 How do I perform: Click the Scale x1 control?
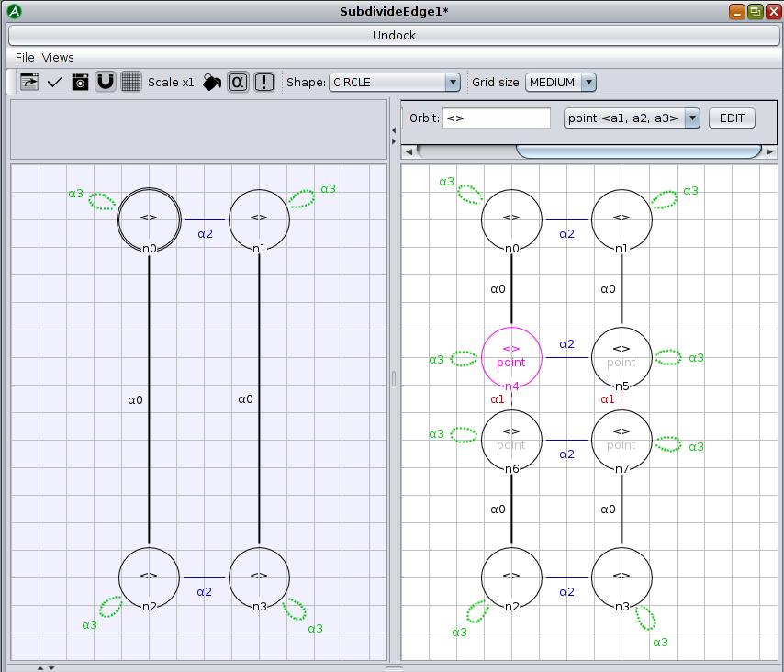click(171, 82)
